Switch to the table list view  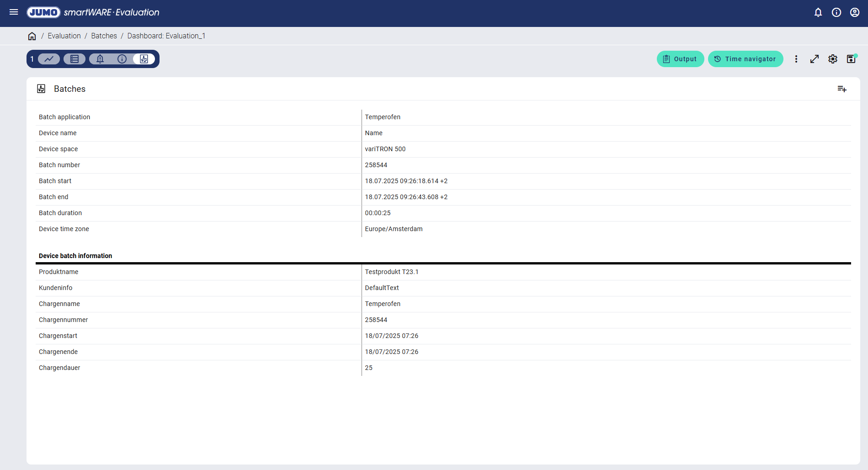click(75, 59)
